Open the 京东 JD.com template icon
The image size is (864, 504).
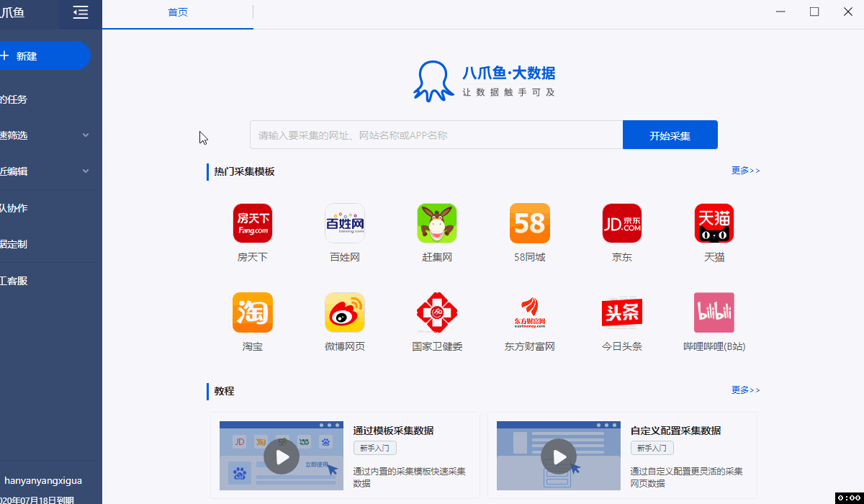[622, 223]
